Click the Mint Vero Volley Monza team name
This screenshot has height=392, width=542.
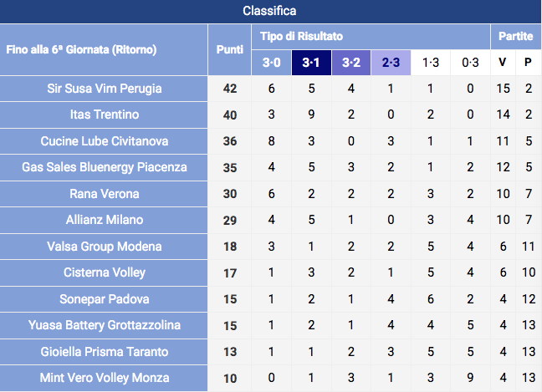(105, 378)
